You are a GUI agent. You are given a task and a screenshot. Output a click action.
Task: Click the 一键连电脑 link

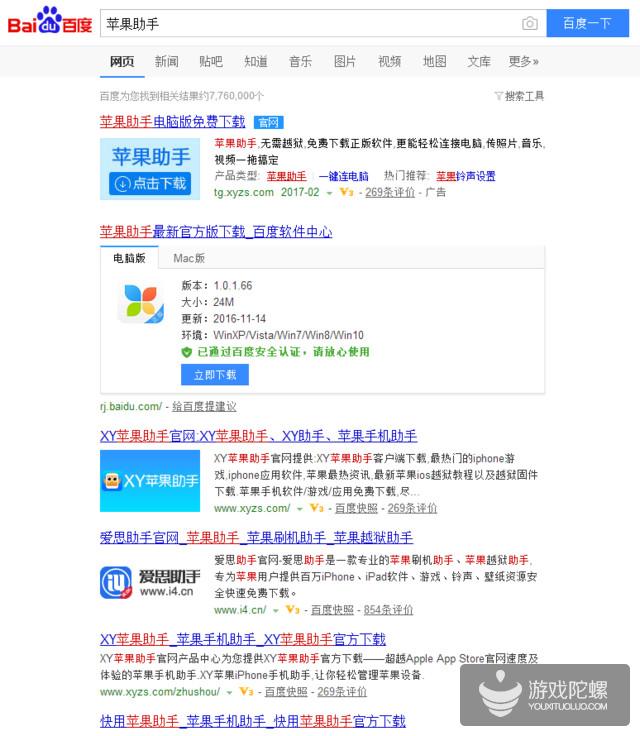tap(343, 176)
